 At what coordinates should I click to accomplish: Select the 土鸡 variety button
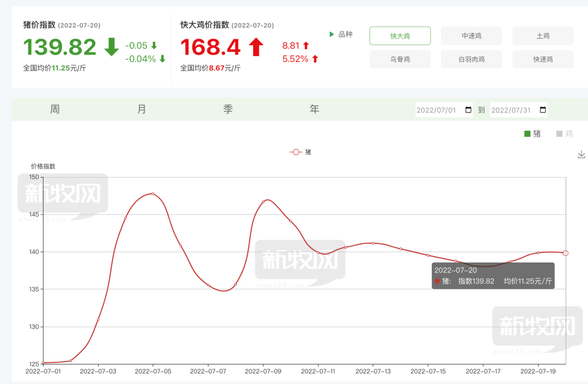(x=543, y=36)
